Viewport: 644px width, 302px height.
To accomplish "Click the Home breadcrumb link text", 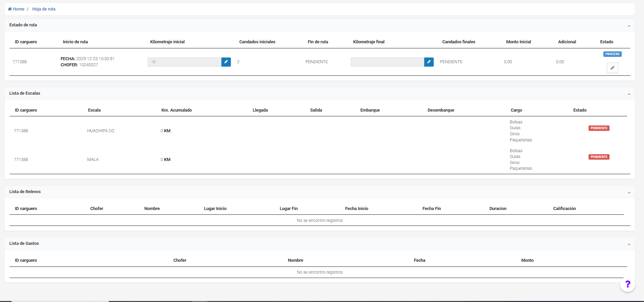I will click(x=19, y=9).
